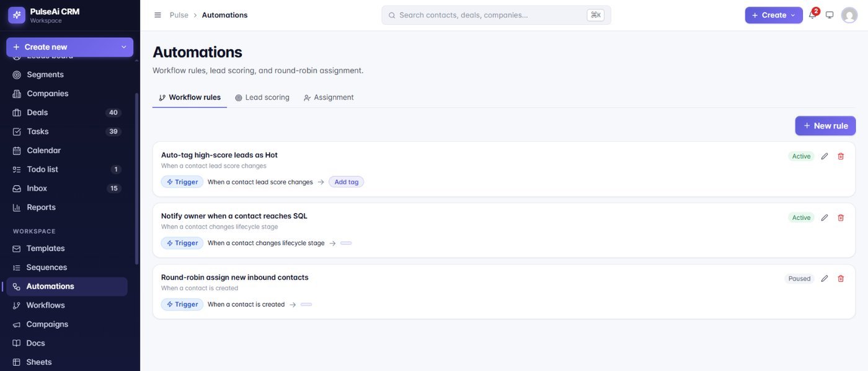Open the 'Auto-tag high-score leads as Hot' title
This screenshot has width=868, height=371.
pos(219,155)
